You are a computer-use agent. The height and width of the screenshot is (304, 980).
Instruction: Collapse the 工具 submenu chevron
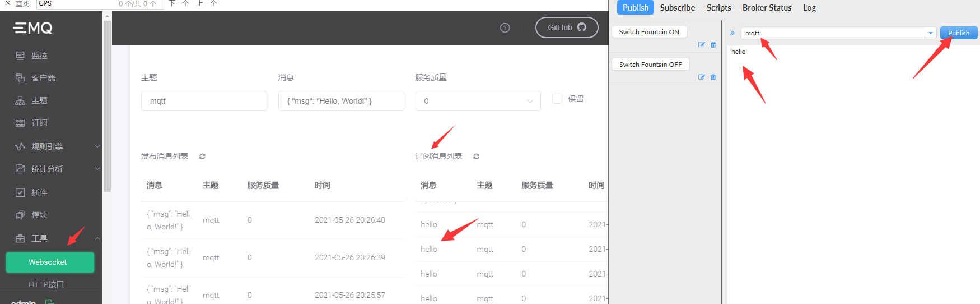(x=97, y=238)
